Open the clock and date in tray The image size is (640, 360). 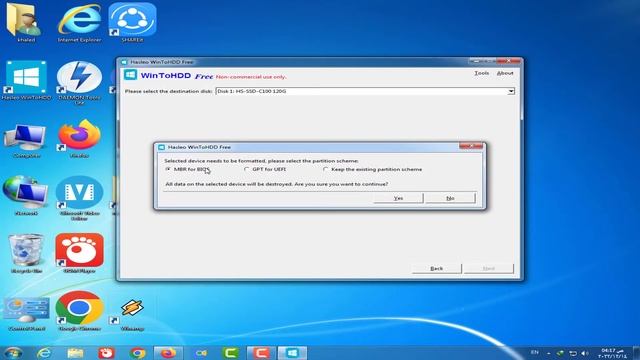coord(612,353)
